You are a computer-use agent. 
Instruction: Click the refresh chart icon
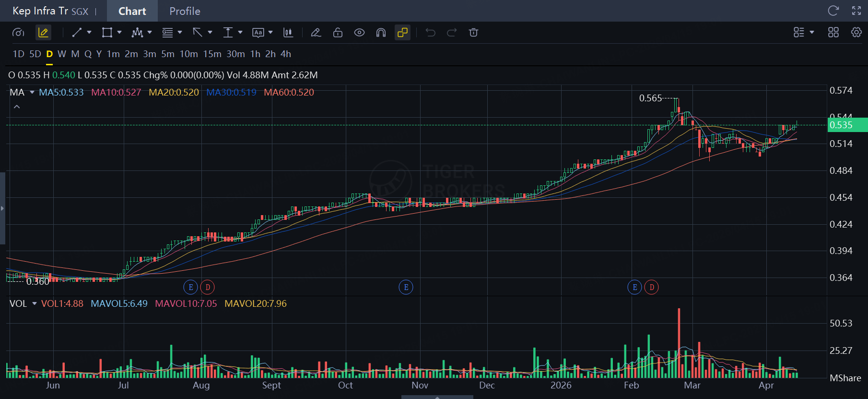pyautogui.click(x=833, y=11)
